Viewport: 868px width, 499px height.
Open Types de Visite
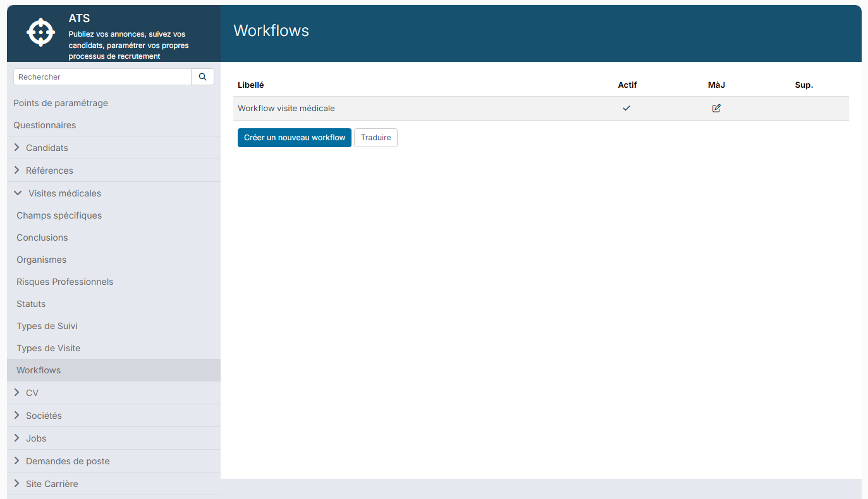point(48,348)
